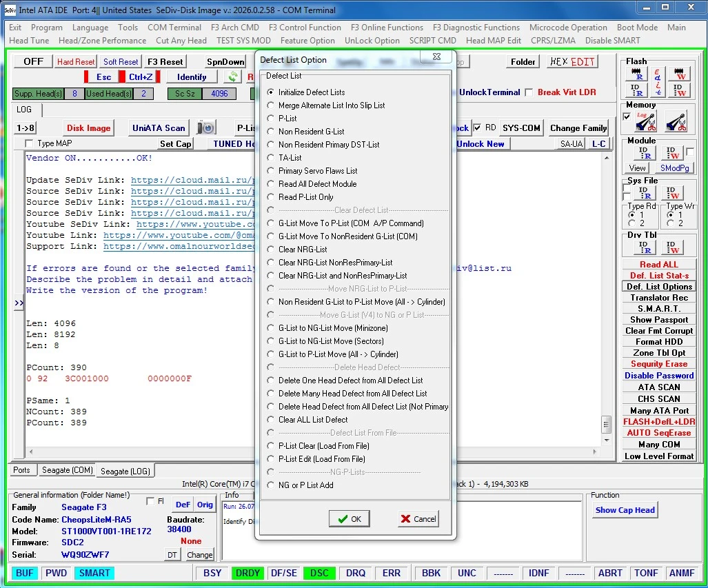The image size is (708, 588).
Task: Select the LOG tab
Action: [24, 110]
